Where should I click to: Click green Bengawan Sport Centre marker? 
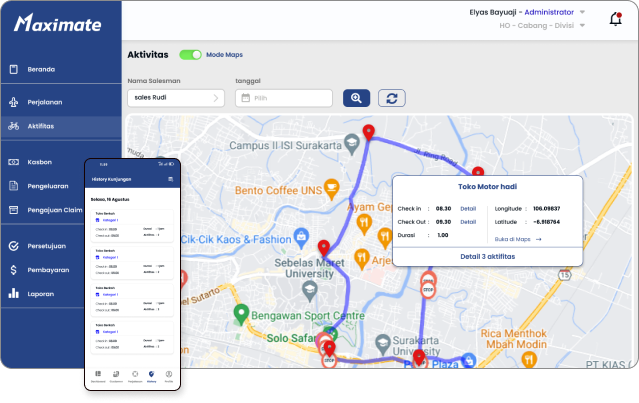[x=241, y=314]
